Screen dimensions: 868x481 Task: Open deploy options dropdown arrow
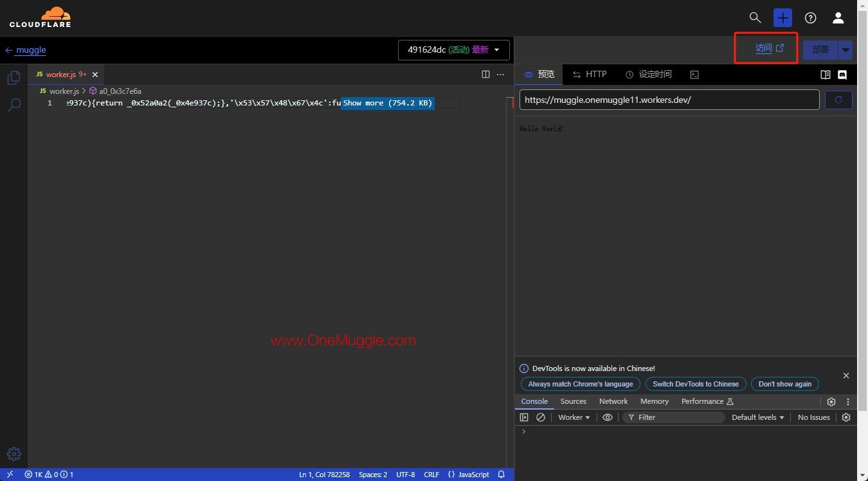845,50
